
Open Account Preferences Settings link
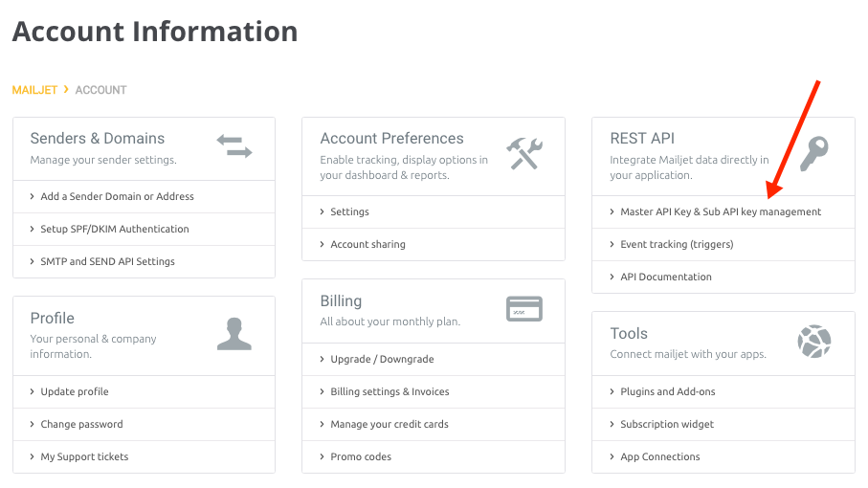[x=350, y=211]
